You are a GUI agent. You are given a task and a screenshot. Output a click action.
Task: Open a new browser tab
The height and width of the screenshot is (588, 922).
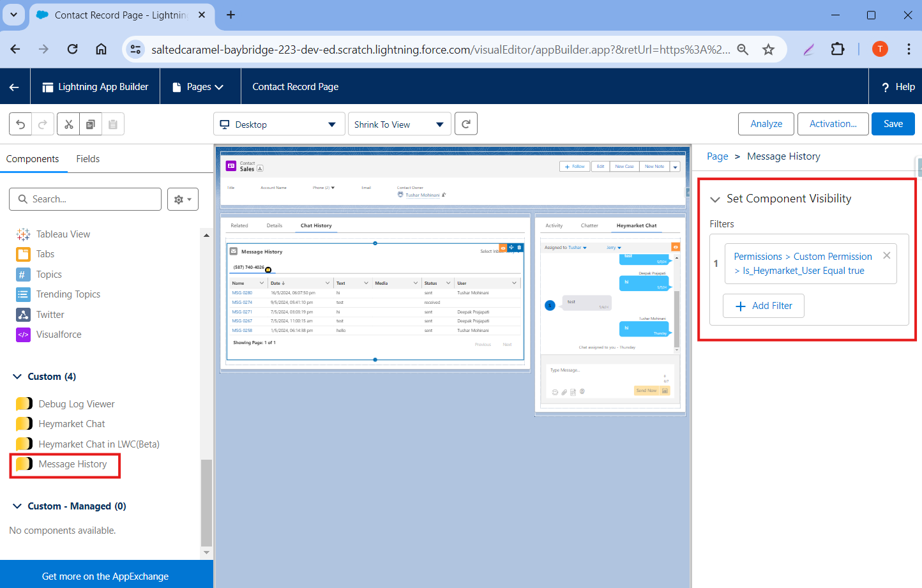point(230,15)
